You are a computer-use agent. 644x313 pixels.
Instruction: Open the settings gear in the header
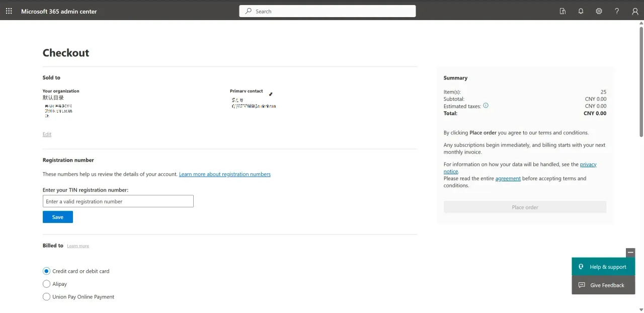click(599, 11)
